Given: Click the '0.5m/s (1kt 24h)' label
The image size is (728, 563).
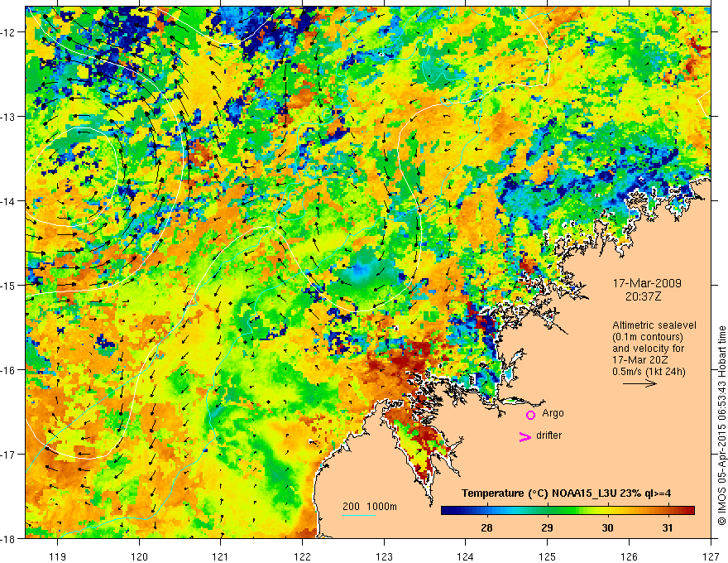Looking at the screenshot, I should click(649, 372).
